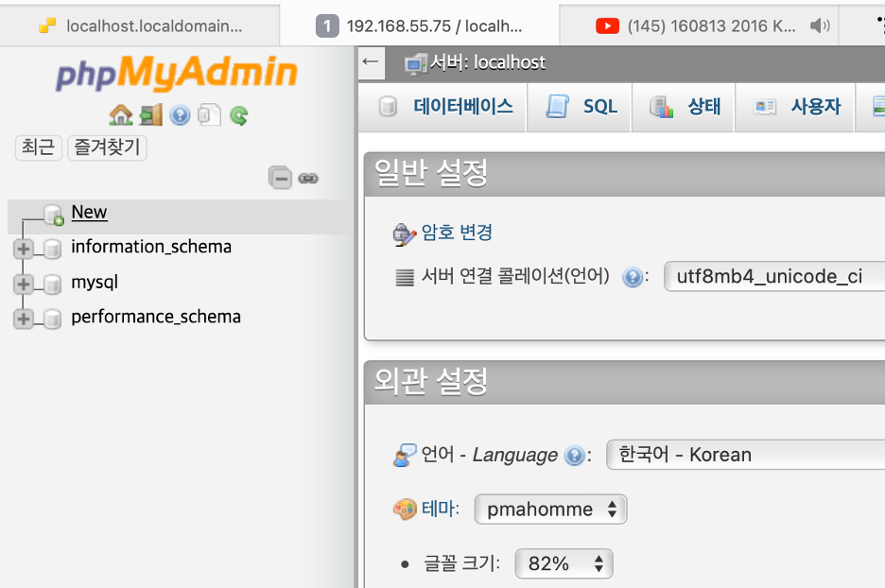This screenshot has width=885, height=588.
Task: Click the performance_schema database cylinder icon
Action: pos(53,319)
